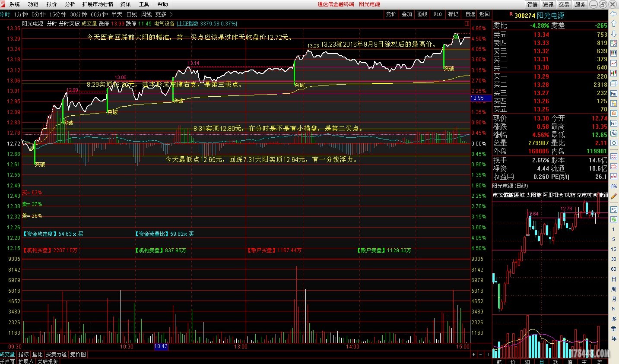Viewport: 619px width, 364px height.
Task: Switch to 日线 chart tab
Action: click(x=132, y=14)
